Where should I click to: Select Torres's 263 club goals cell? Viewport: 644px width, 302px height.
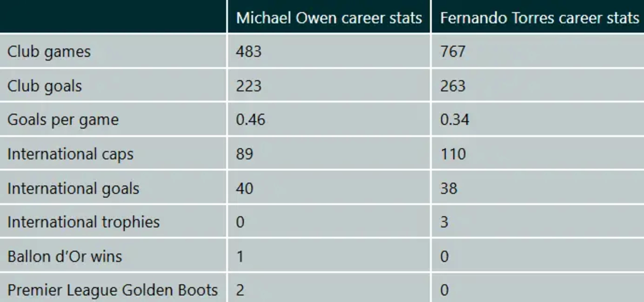(453, 86)
